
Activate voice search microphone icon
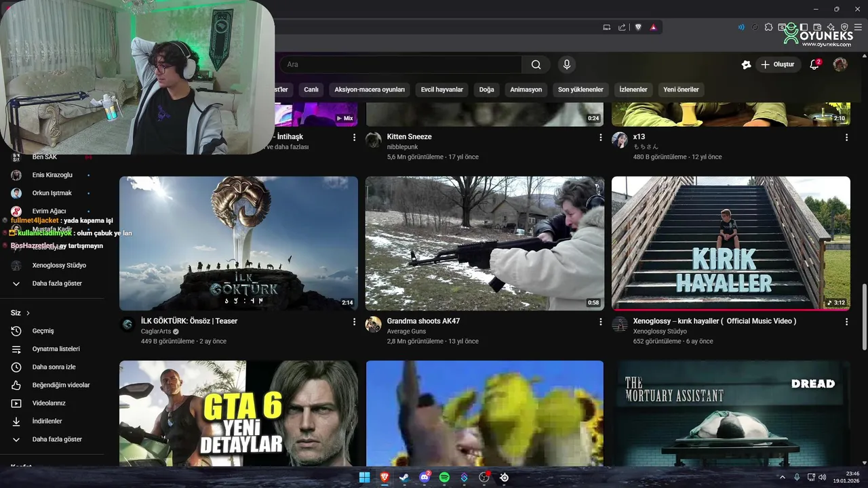point(567,64)
